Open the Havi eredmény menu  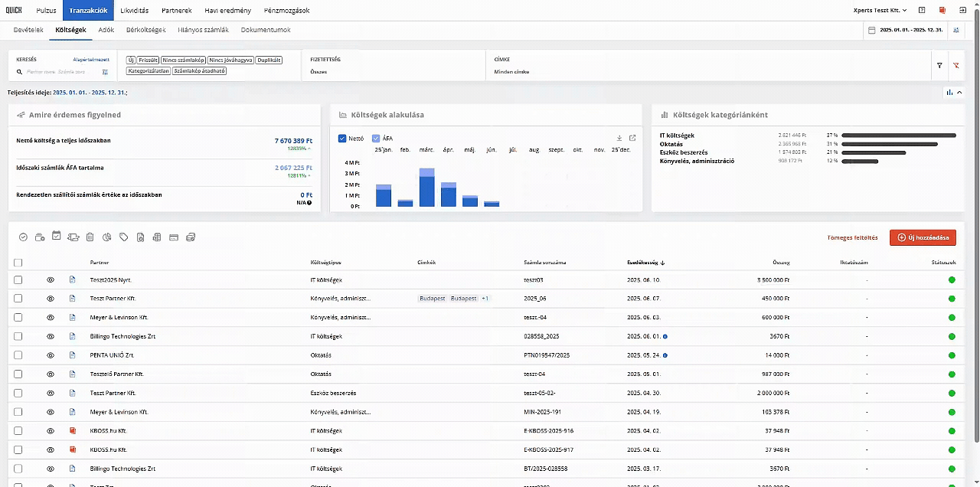tap(228, 10)
